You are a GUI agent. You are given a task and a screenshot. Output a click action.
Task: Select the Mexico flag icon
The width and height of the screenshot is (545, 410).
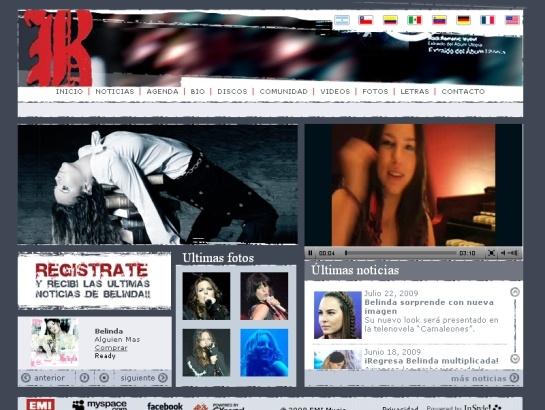point(415,20)
